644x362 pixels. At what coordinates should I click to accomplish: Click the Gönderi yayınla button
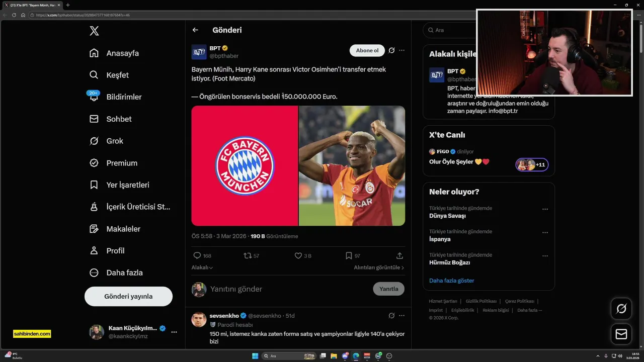tap(128, 297)
